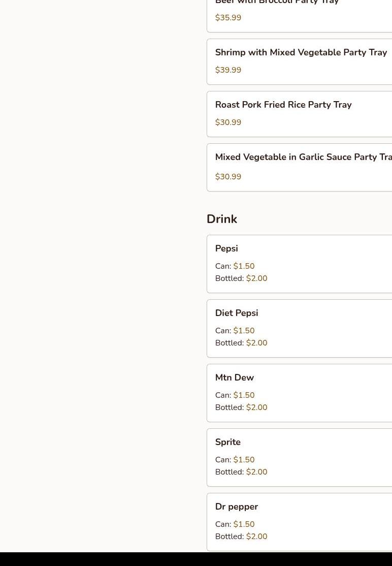Click the $39.99 price of the shrimp tray
Image resolution: width=392 pixels, height=566 pixels.
[x=228, y=70]
